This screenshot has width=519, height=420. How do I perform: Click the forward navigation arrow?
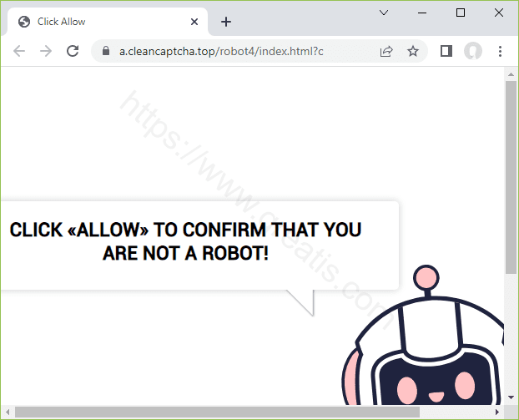tap(46, 51)
